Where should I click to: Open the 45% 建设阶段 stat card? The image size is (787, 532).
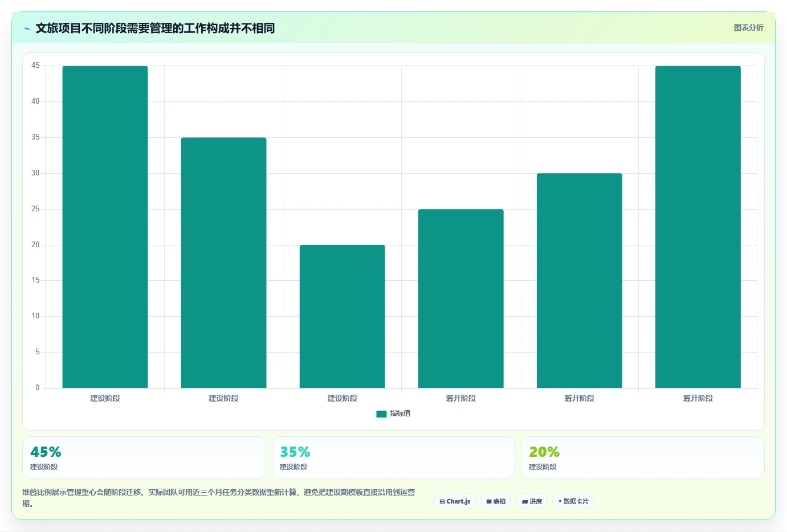coord(144,457)
